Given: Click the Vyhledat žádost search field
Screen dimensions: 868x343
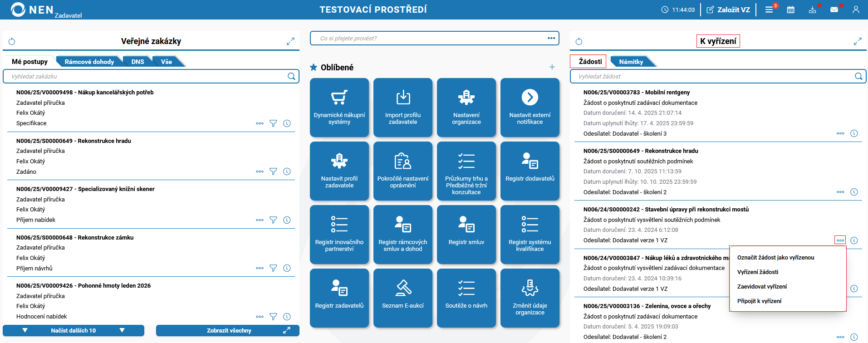Looking at the screenshot, I should coord(718,76).
